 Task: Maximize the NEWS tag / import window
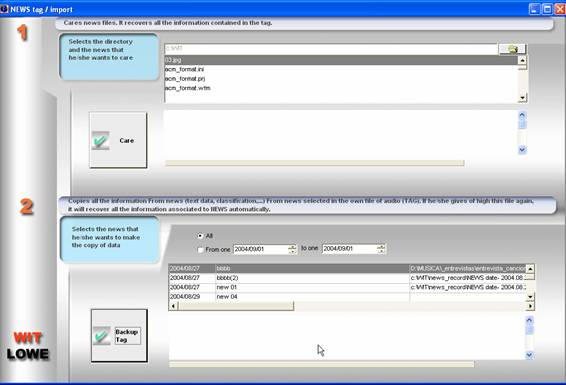(547, 9)
